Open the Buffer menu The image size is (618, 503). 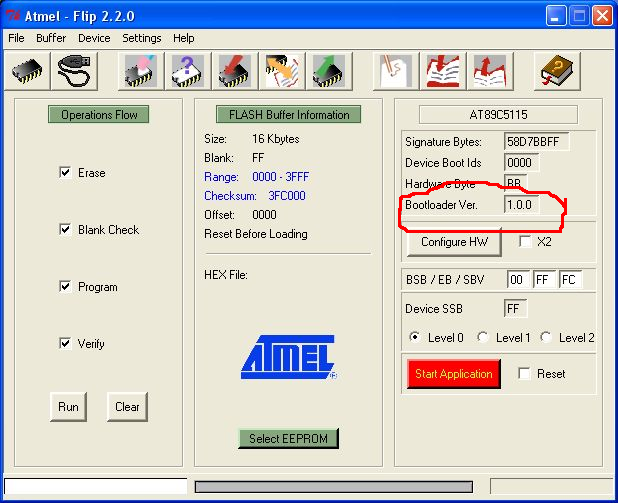click(51, 38)
